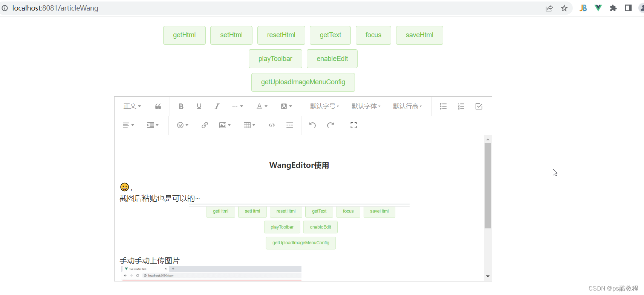Click the text 截图后粘贴也是可以的~
The image size is (644, 295).
[159, 198]
